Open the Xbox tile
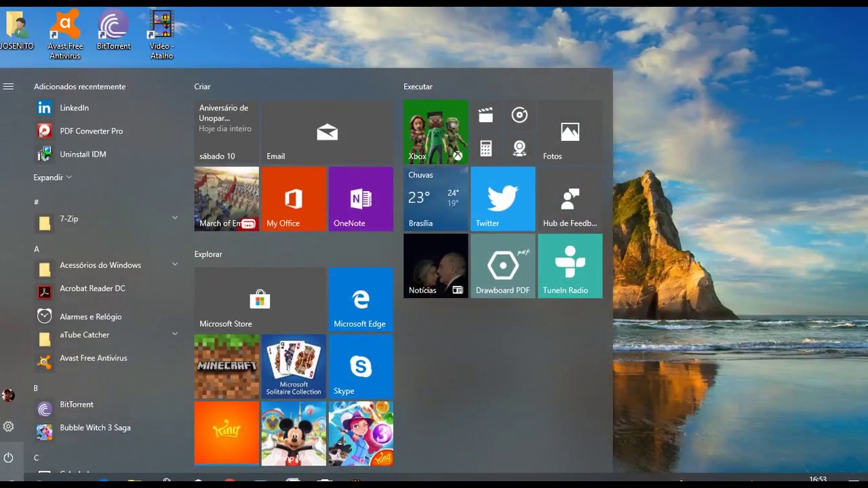The width and height of the screenshot is (868, 488). [435, 132]
